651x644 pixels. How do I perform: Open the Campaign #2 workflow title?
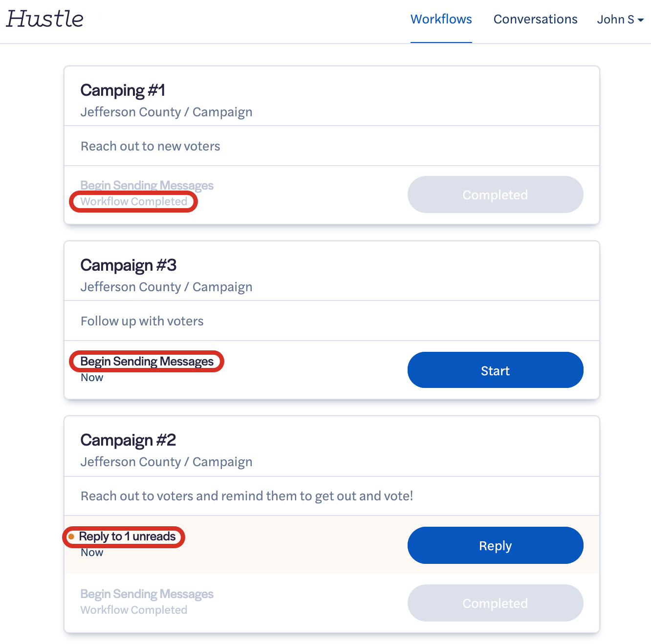pos(128,440)
